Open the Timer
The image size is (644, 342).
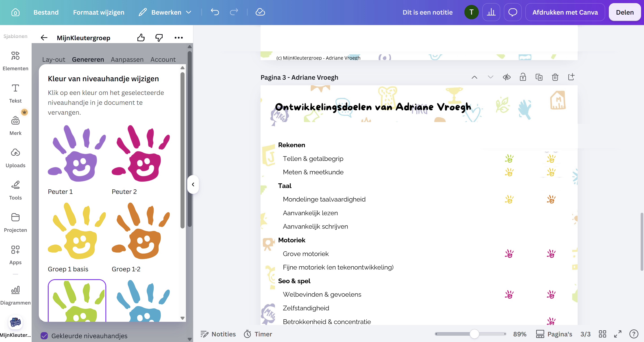(x=258, y=334)
